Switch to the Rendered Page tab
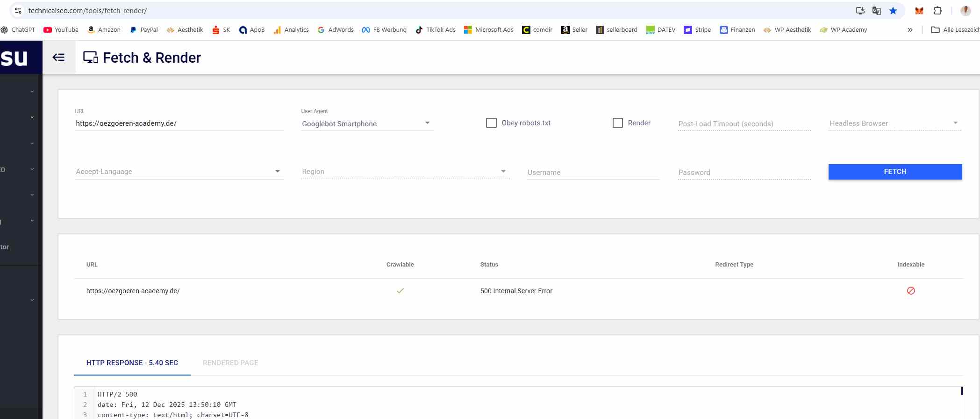 tap(230, 363)
